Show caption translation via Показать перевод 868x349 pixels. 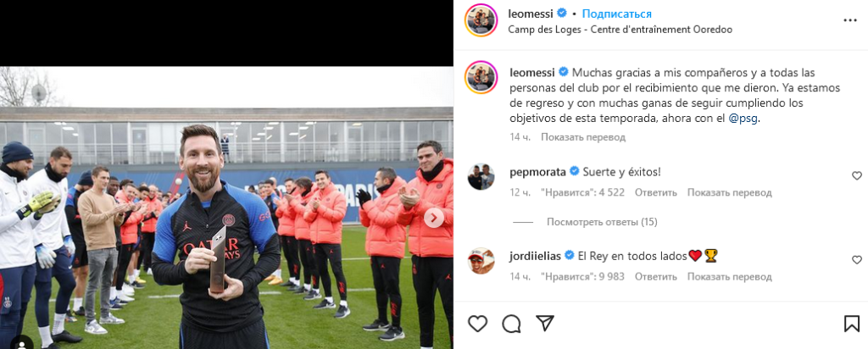pos(583,137)
